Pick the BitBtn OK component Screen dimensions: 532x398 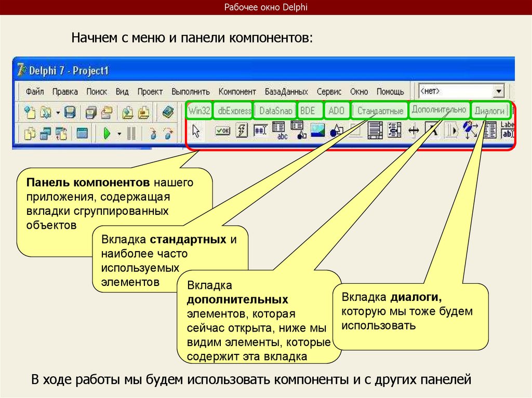coord(222,131)
